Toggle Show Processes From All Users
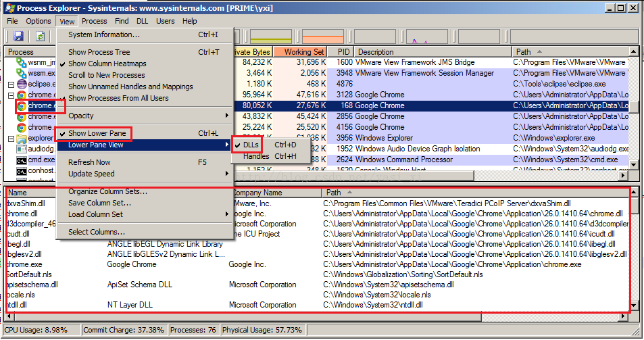This screenshot has width=644, height=340. (x=144, y=98)
